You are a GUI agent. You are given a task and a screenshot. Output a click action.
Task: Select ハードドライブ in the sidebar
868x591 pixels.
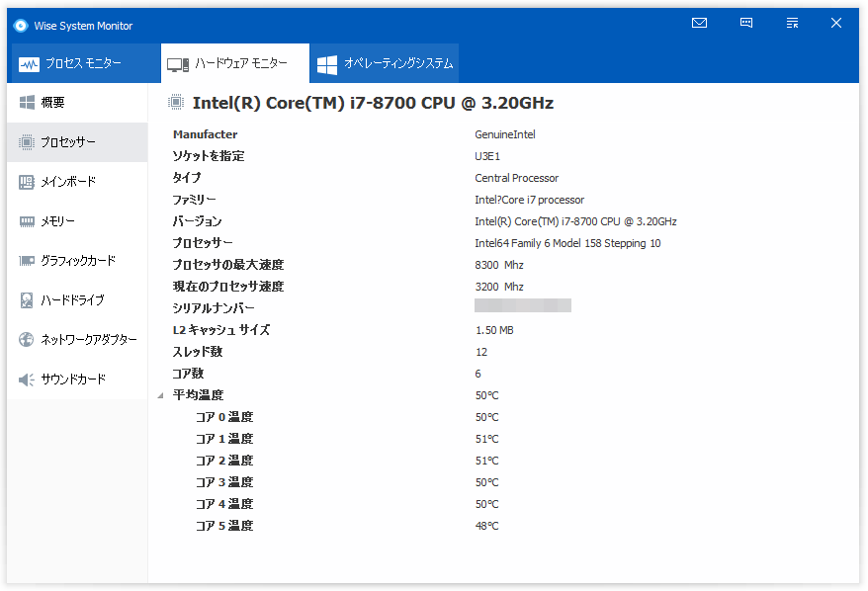pos(77,299)
